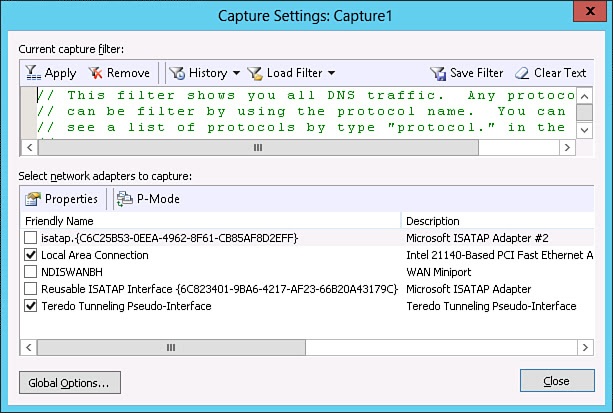Click the Properties label in adapter toolbar
The width and height of the screenshot is (613, 413).
[x=71, y=199]
